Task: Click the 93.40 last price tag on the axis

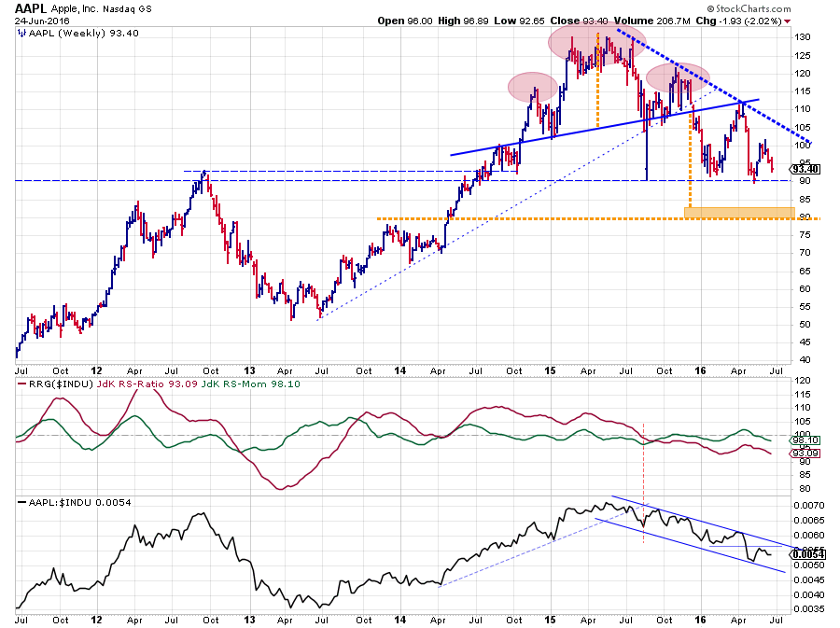Action: click(805, 169)
